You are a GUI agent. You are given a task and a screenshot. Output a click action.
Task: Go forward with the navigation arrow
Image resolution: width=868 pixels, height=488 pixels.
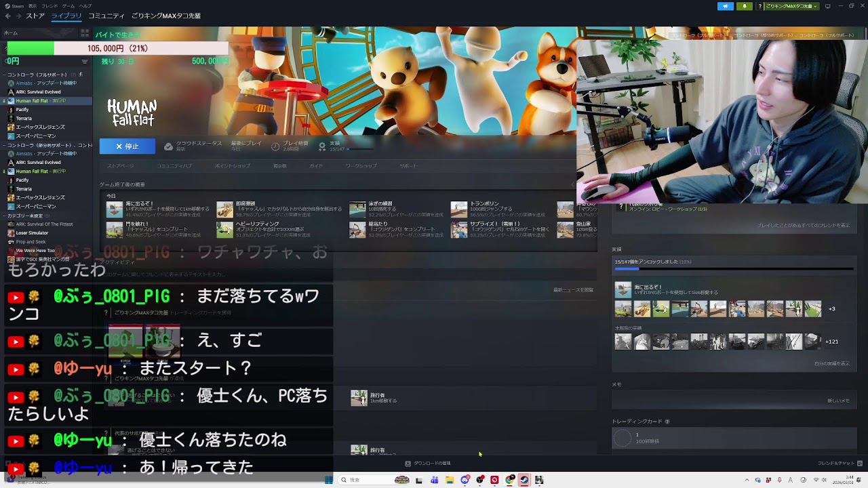18,16
